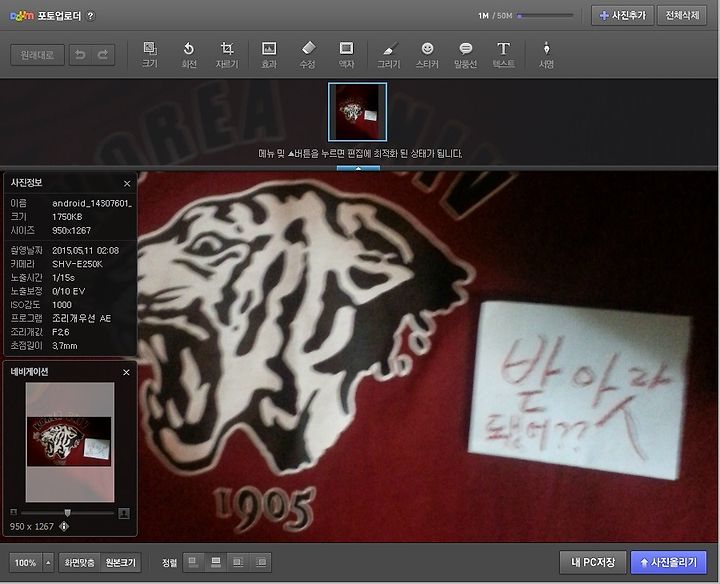
Task: Click the F2.6 aperture value
Action: click(61, 332)
